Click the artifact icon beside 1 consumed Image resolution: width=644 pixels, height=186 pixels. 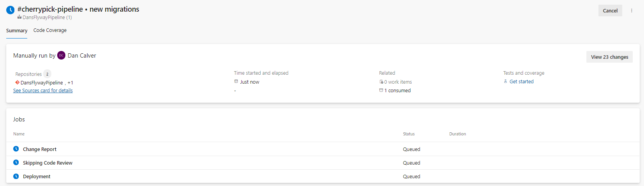click(381, 90)
